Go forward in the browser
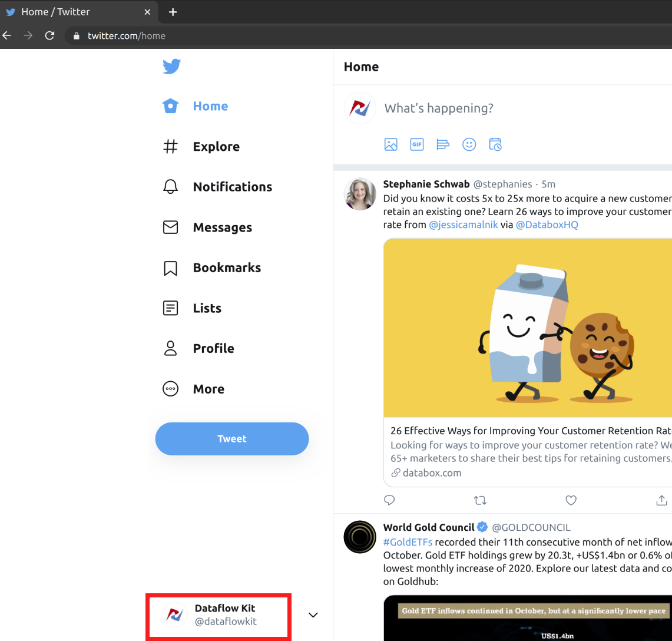The width and height of the screenshot is (672, 641). (x=28, y=35)
